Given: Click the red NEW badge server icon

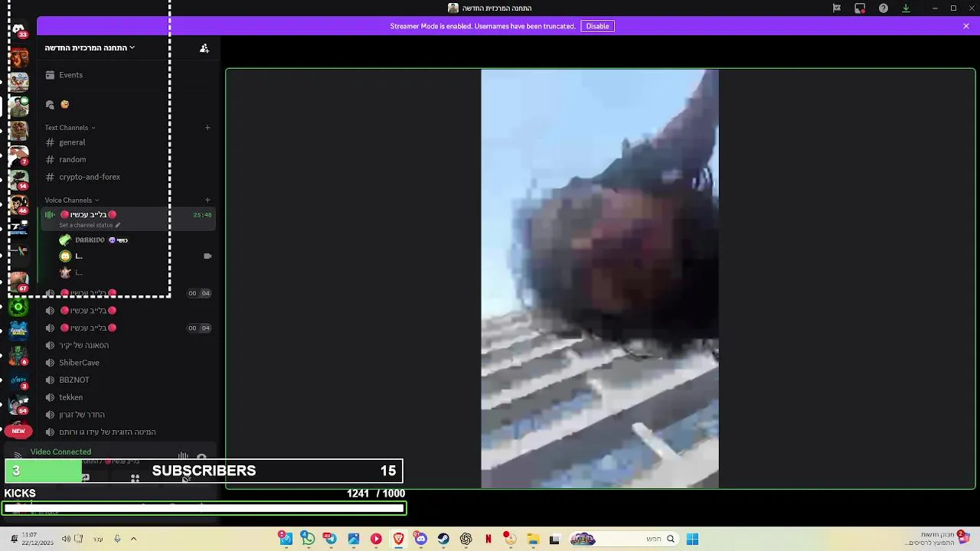Looking at the screenshot, I should coord(18,431).
